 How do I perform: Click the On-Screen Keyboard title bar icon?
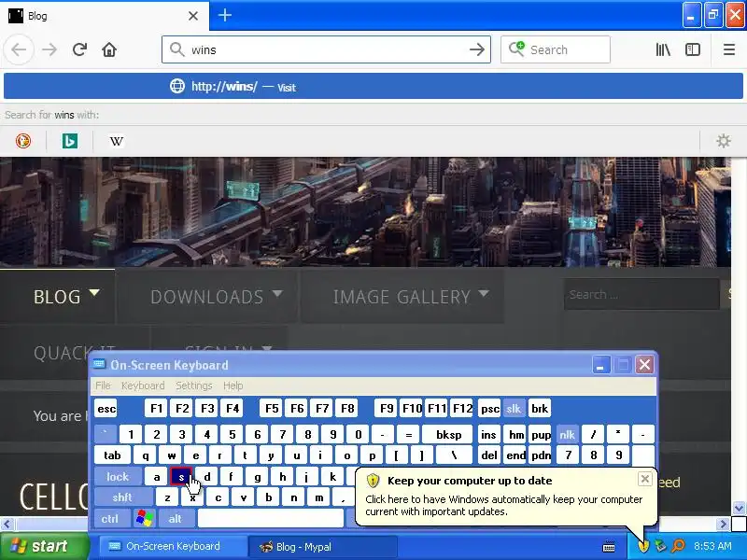coord(99,365)
